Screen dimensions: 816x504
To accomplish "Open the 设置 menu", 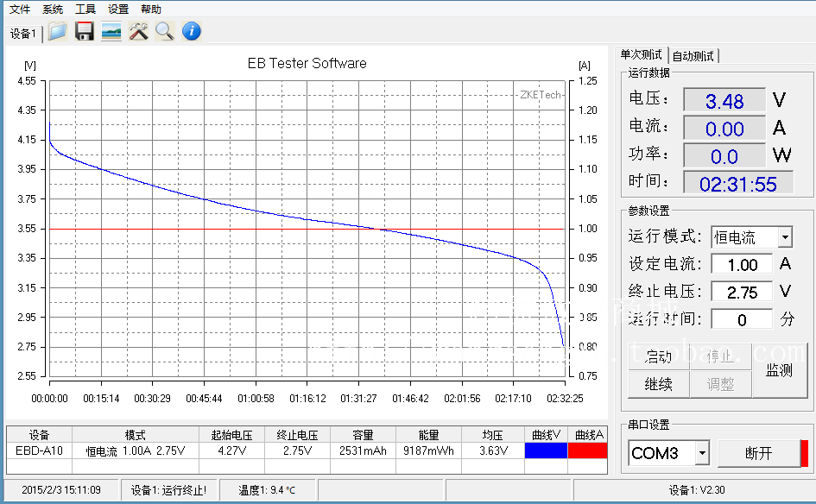I will [x=118, y=9].
